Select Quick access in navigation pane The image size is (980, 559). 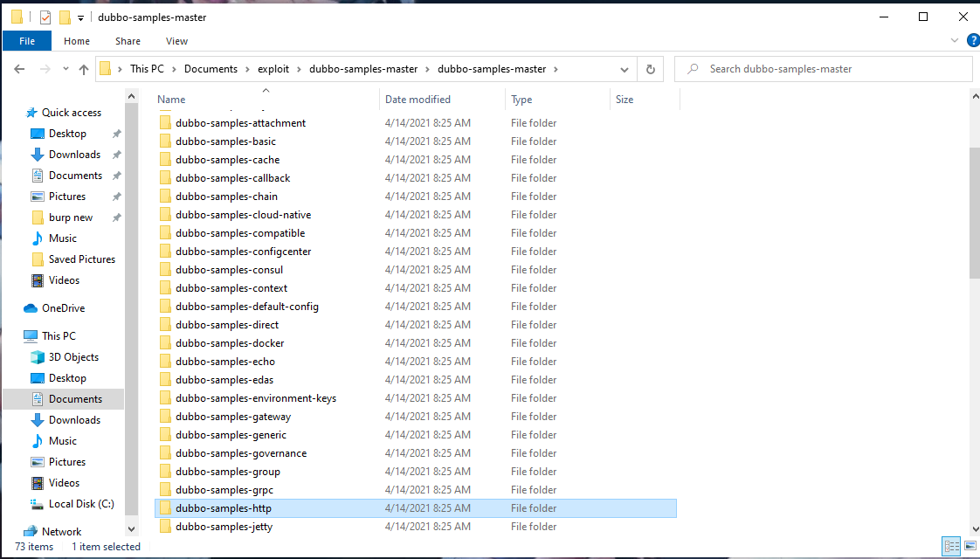pos(72,113)
